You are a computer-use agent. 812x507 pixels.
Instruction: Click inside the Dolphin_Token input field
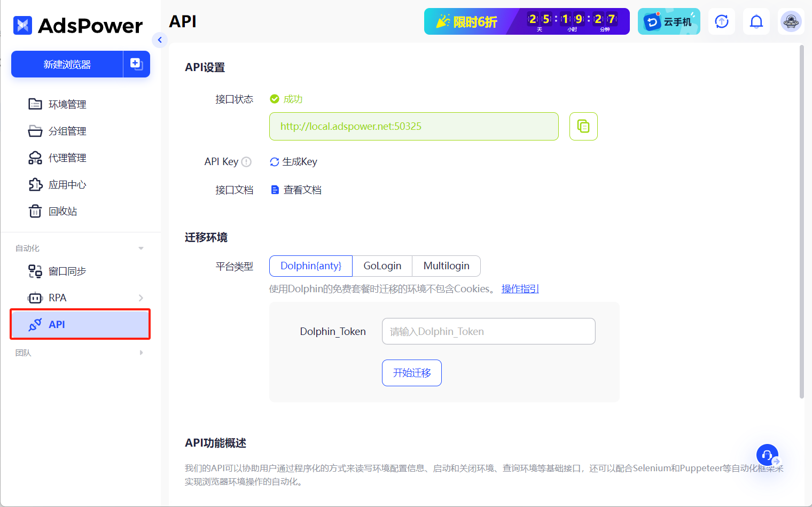point(488,331)
